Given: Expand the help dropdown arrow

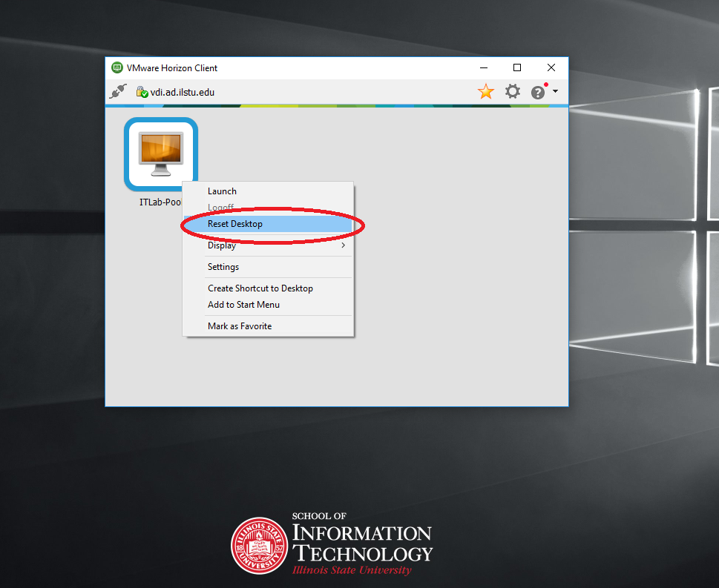Looking at the screenshot, I should (x=555, y=91).
